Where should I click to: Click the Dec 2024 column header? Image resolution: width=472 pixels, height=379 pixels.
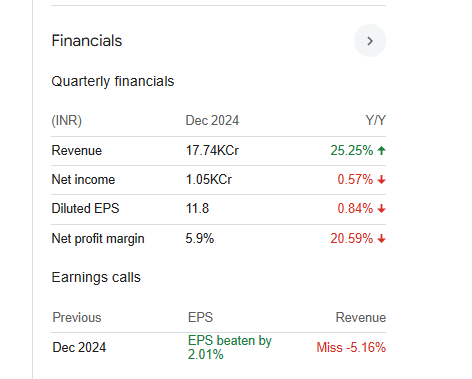[x=212, y=120]
